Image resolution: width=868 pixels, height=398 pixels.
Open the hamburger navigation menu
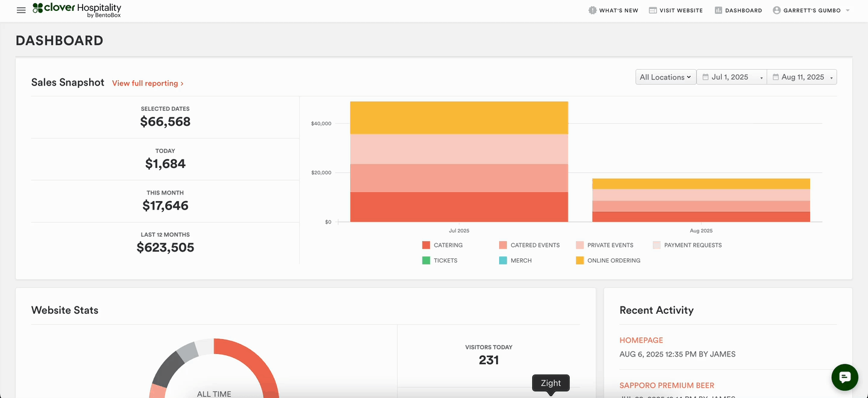[21, 10]
